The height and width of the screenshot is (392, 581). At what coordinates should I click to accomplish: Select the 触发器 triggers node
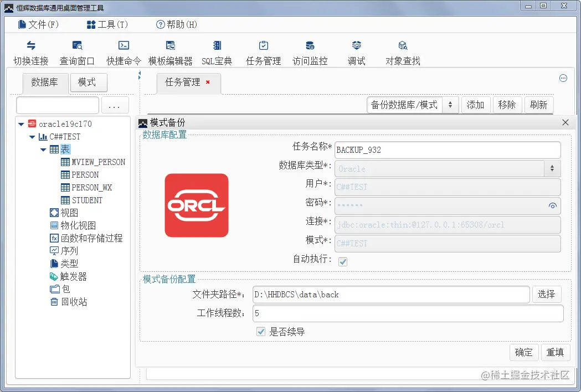click(x=68, y=276)
